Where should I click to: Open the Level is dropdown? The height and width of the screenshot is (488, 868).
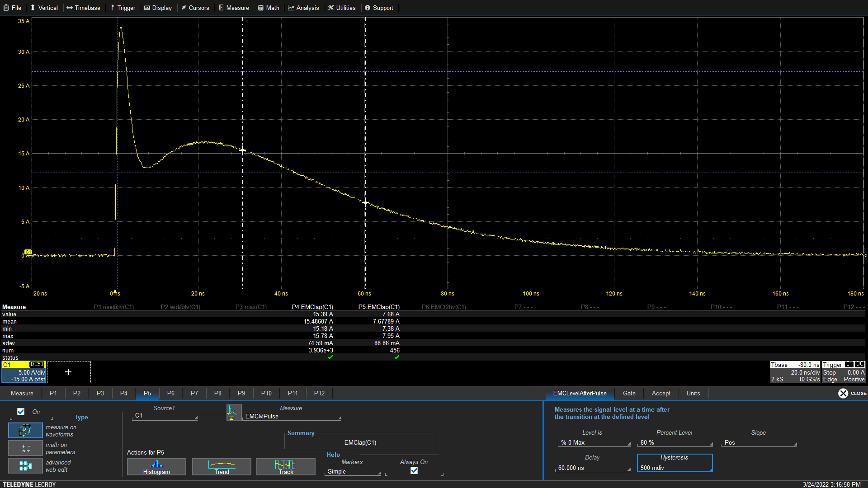click(594, 443)
